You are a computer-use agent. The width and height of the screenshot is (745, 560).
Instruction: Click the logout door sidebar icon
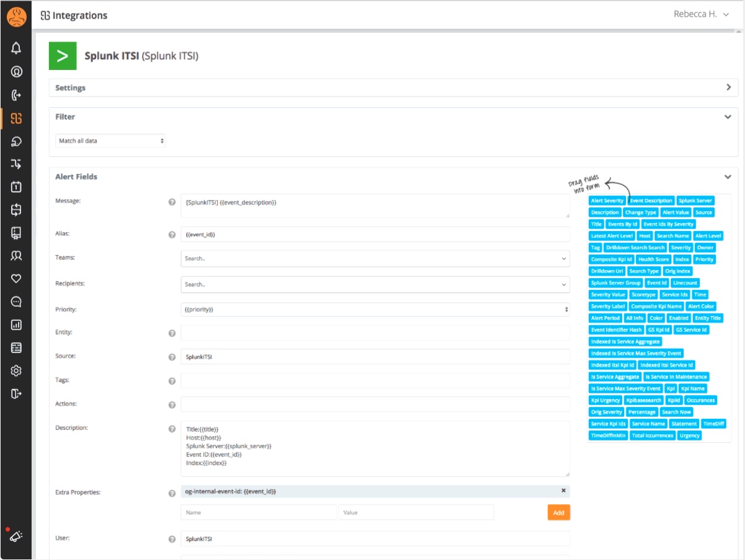click(16, 393)
